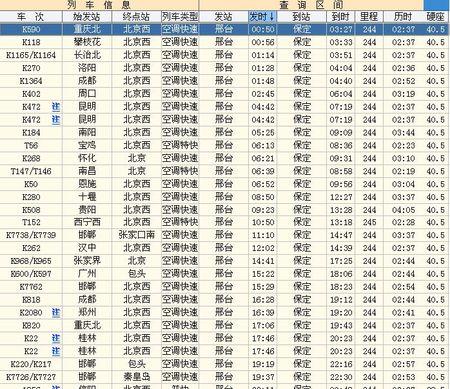
Task: Click origin station 南昌
Action: coord(87,171)
